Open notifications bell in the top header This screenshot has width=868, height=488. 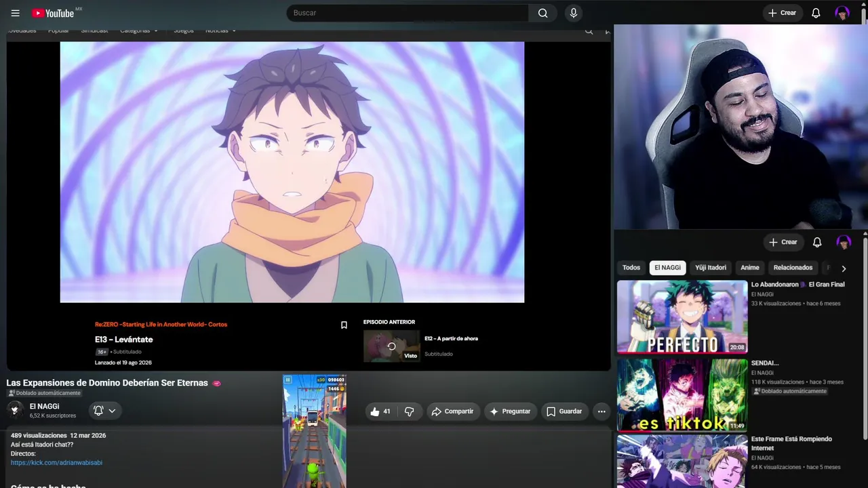pos(816,13)
